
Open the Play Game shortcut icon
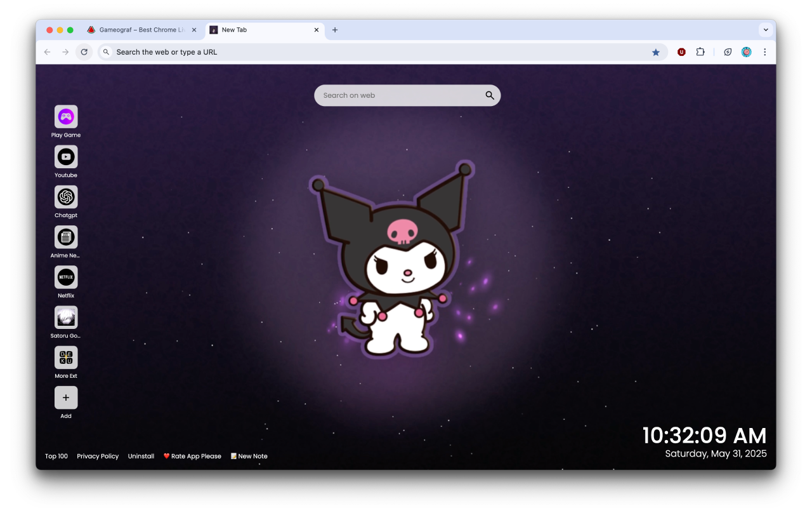pyautogui.click(x=66, y=117)
